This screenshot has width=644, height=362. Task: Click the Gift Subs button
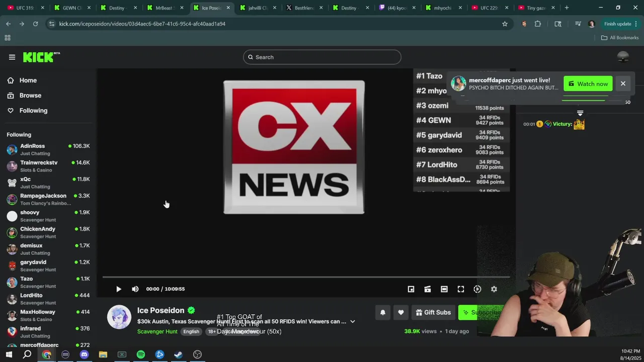pos(433,312)
